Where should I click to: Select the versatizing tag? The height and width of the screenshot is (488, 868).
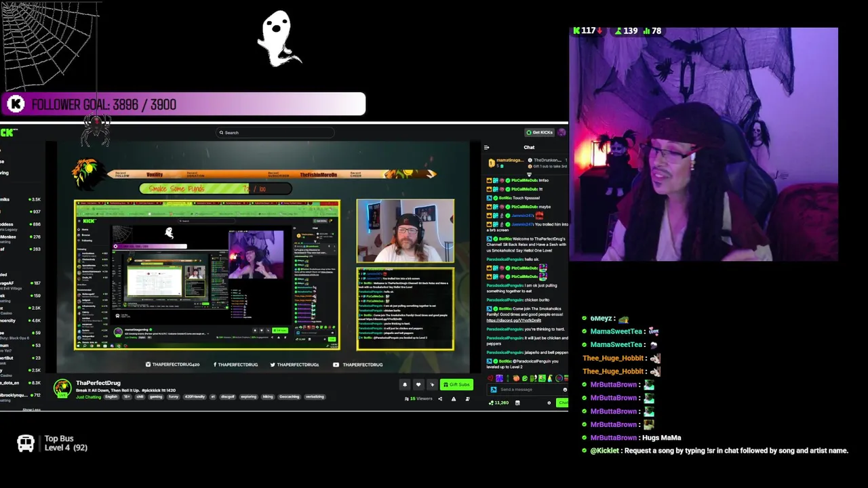pyautogui.click(x=315, y=396)
